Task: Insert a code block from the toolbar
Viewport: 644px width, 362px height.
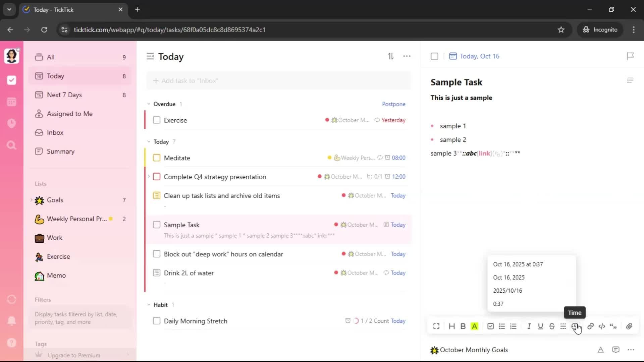Action: pyautogui.click(x=602, y=326)
